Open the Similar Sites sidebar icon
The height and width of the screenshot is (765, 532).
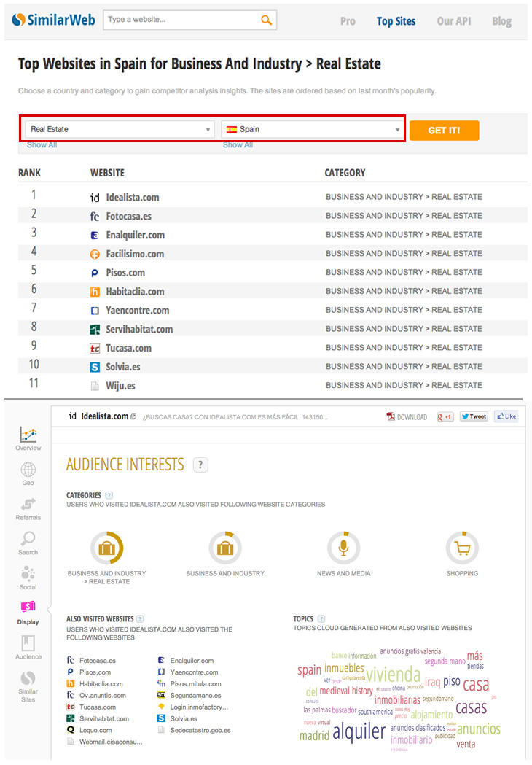(28, 677)
